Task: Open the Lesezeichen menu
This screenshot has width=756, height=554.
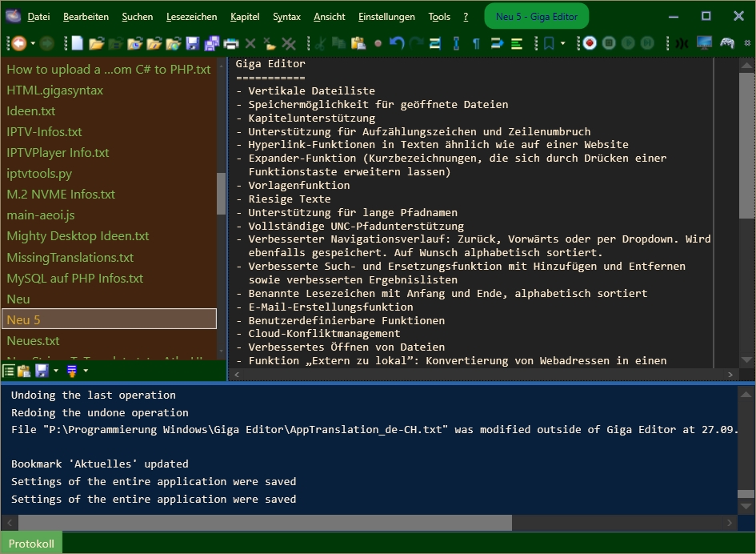Action: point(191,17)
